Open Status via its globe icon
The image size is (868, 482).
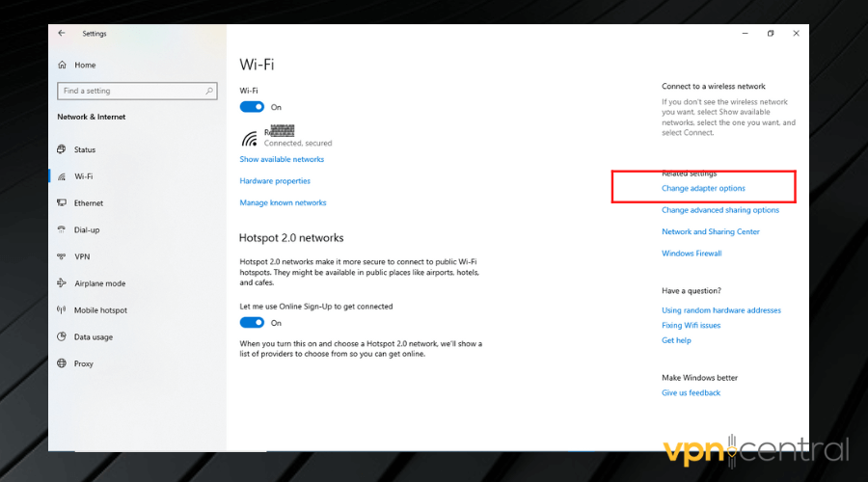64,149
